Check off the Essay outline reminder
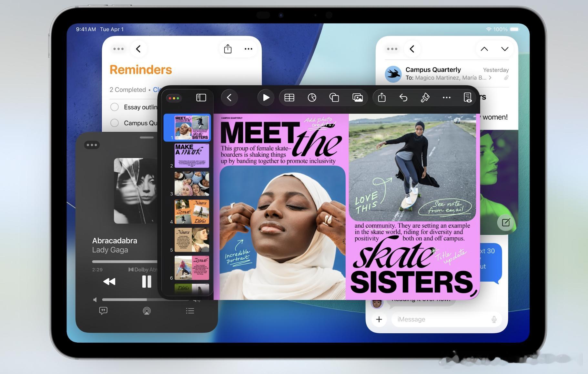The height and width of the screenshot is (374, 588). (115, 107)
